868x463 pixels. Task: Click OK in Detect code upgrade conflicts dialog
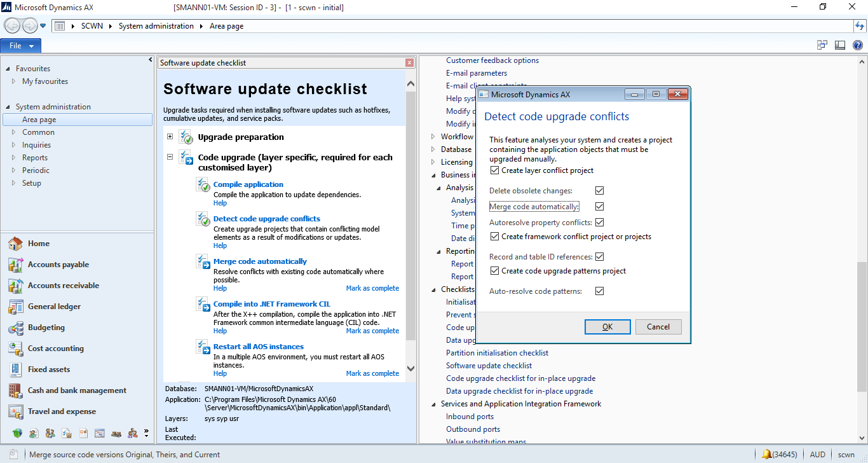607,327
